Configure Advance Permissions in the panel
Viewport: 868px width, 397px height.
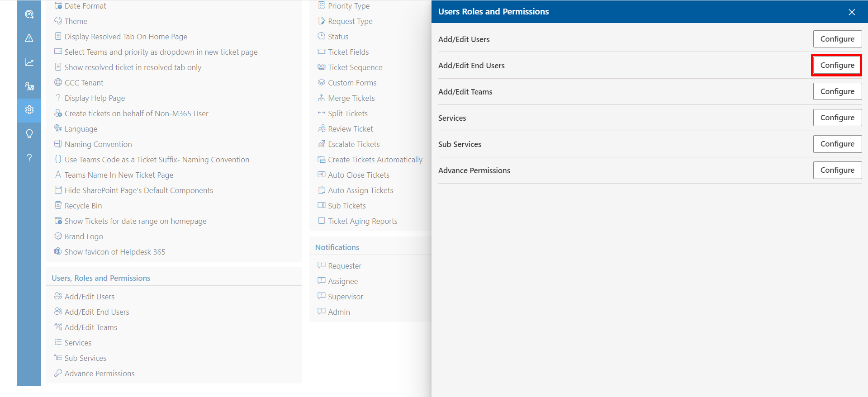point(837,170)
